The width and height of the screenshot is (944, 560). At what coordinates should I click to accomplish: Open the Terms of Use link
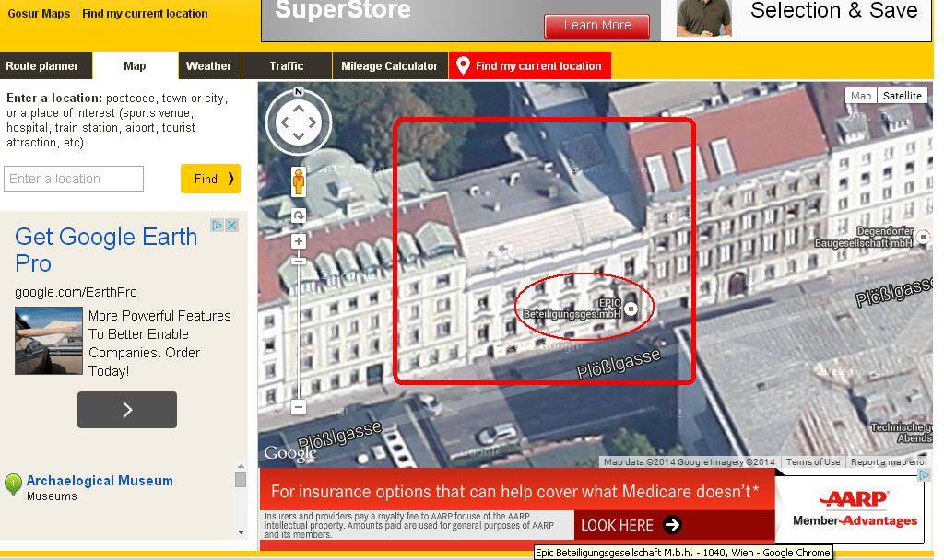(x=813, y=462)
